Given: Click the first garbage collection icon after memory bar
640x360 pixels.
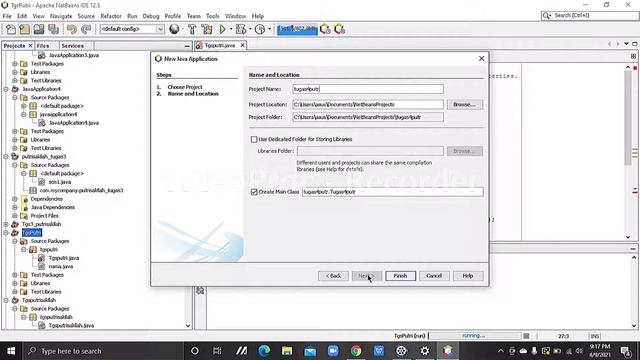Looking at the screenshot, I should pyautogui.click(x=325, y=29).
